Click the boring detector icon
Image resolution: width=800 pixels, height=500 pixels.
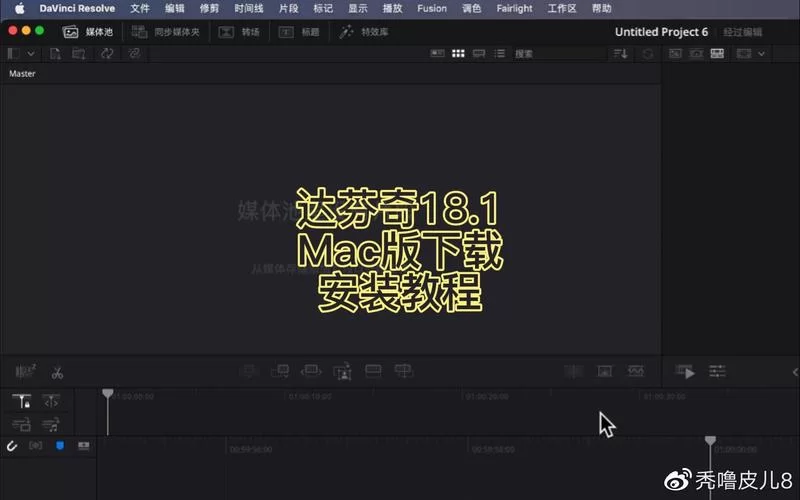click(x=25, y=371)
